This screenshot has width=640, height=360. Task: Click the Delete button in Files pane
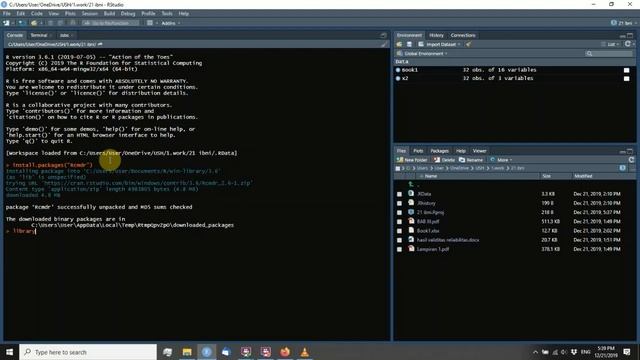click(x=444, y=160)
